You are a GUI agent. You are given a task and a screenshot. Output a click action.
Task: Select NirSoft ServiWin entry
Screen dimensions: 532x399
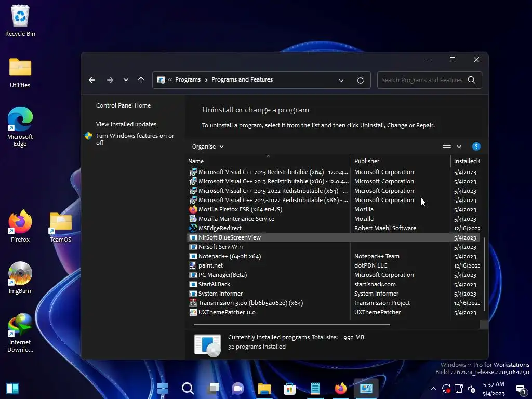pyautogui.click(x=220, y=247)
